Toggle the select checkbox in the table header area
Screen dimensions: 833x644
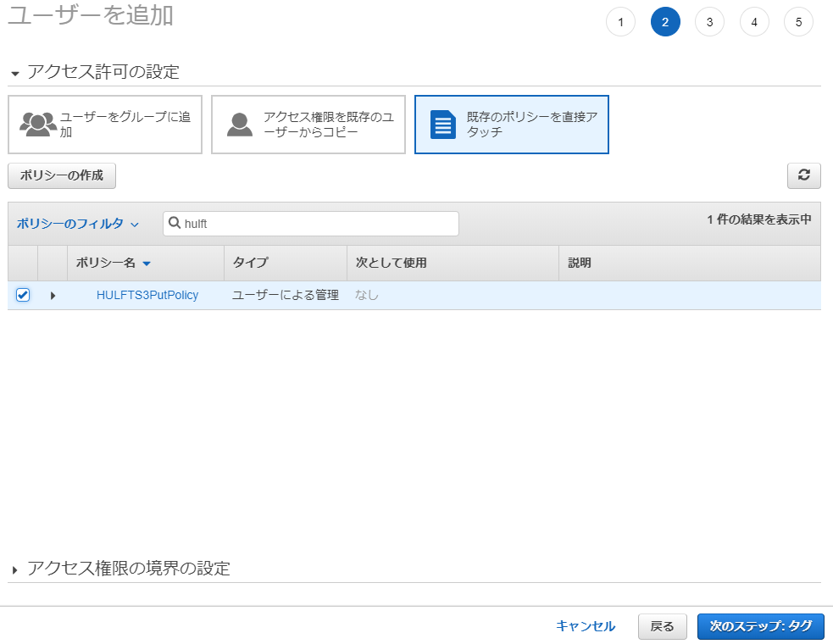tap(22, 263)
